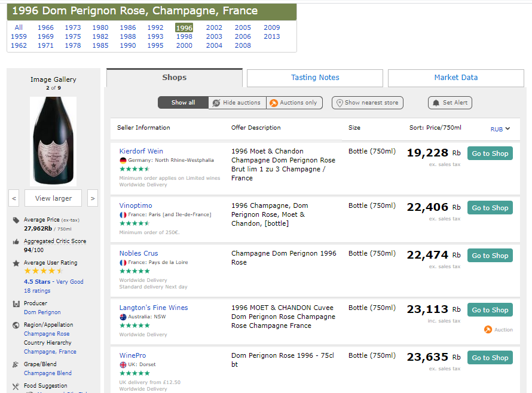532x393 pixels.
Task: Sort offers by Price/750ml
Action: pyautogui.click(x=435, y=128)
